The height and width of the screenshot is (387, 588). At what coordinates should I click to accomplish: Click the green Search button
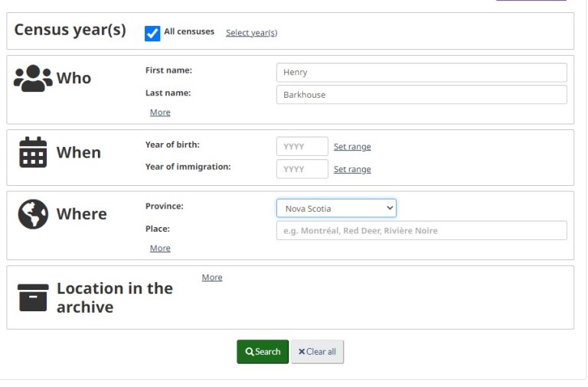click(263, 351)
